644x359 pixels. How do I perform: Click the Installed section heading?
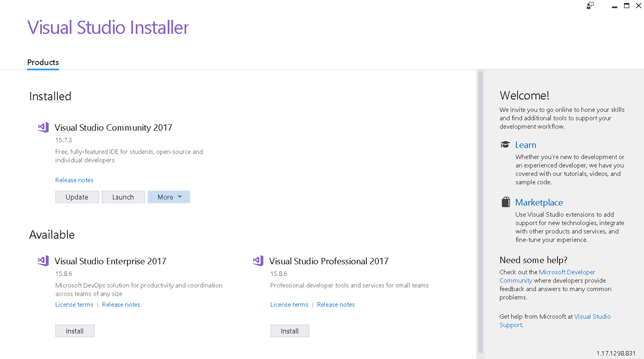point(50,96)
